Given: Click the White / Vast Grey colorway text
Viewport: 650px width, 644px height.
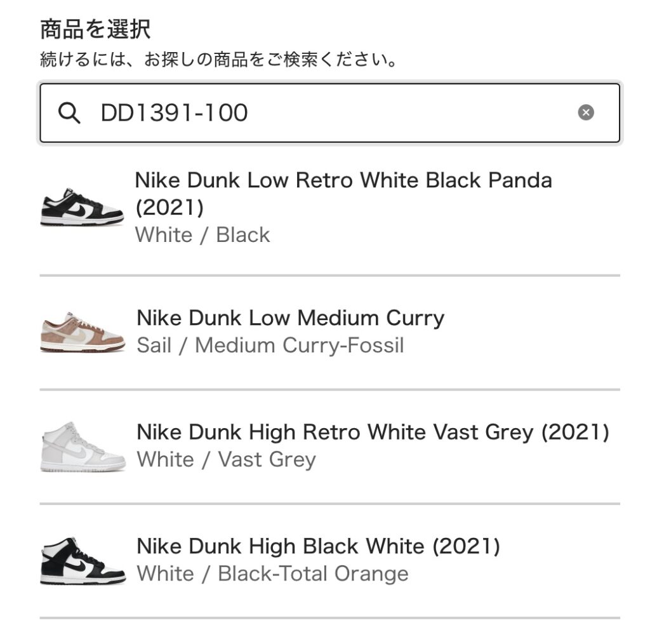Looking at the screenshot, I should click(227, 459).
